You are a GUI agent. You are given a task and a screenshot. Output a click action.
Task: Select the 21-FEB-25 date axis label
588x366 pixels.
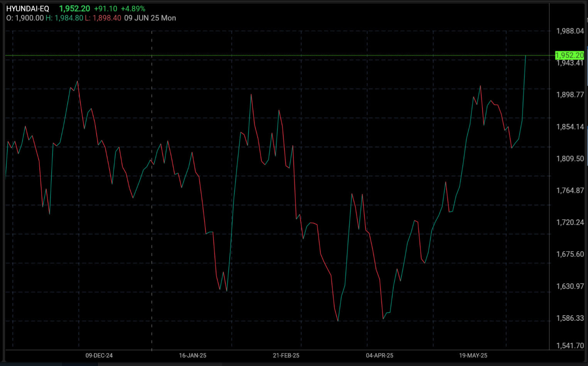286,355
